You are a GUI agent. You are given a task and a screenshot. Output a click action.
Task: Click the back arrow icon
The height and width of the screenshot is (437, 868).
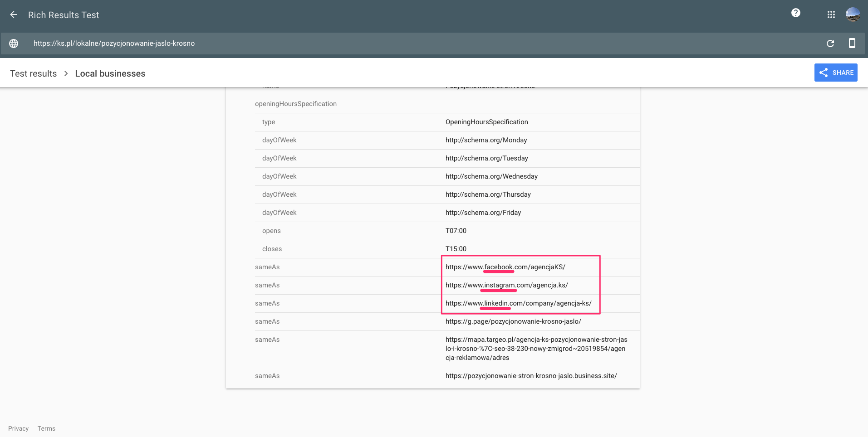pyautogui.click(x=14, y=15)
